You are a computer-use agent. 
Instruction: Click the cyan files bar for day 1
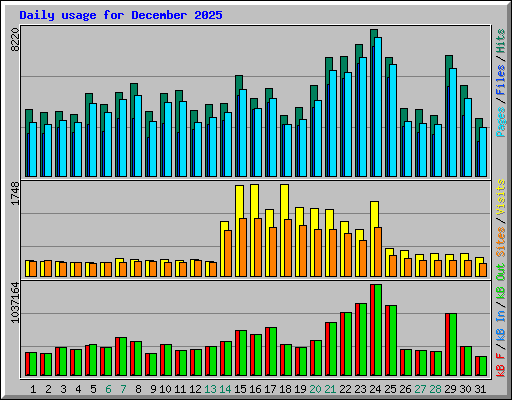point(33,149)
